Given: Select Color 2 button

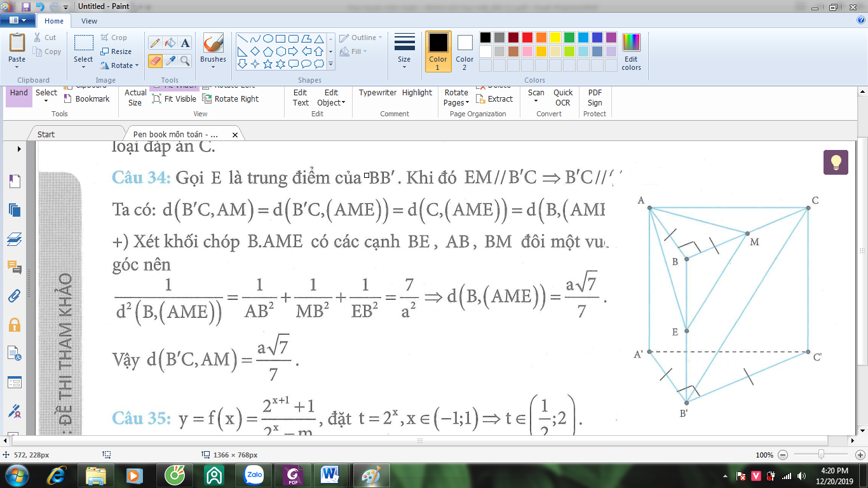Looking at the screenshot, I should (465, 52).
